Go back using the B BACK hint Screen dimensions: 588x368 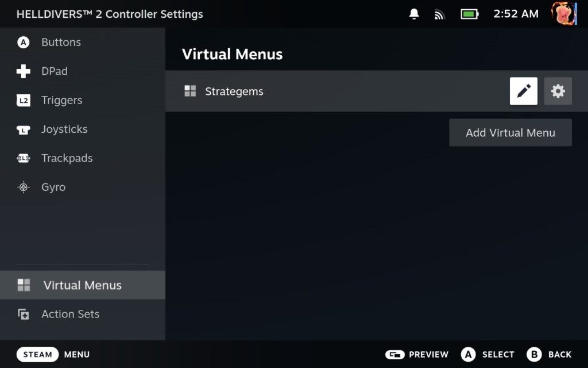[x=549, y=354]
